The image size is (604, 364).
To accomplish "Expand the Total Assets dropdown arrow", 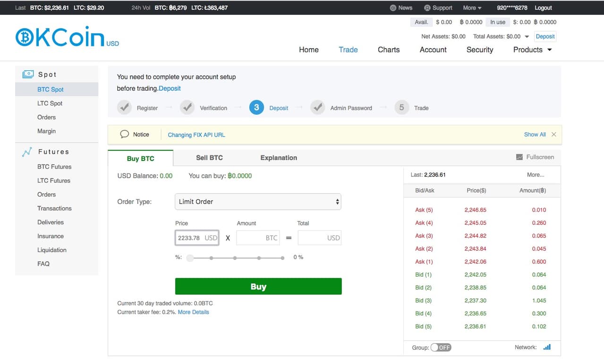I will pyautogui.click(x=527, y=37).
